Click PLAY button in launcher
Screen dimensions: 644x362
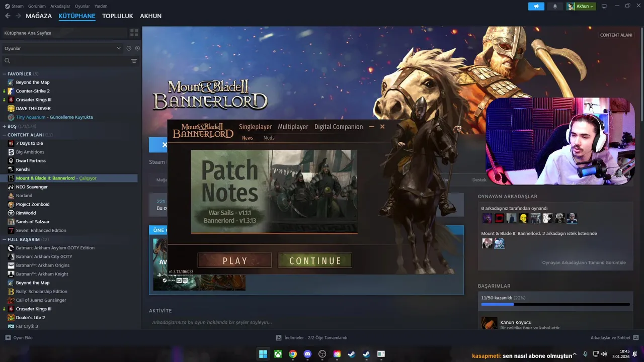(x=235, y=260)
